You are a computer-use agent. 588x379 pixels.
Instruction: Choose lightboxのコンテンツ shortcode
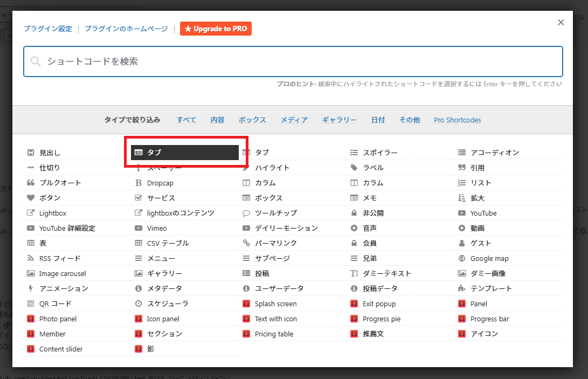[x=185, y=213]
